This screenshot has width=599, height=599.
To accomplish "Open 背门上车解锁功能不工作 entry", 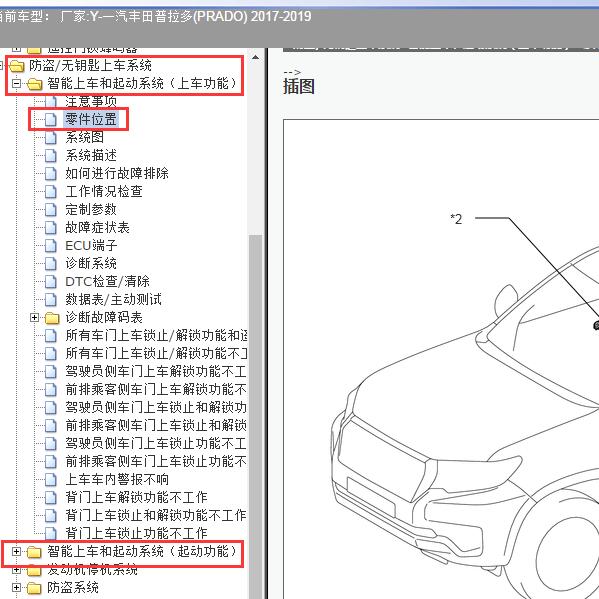I will pos(136,497).
